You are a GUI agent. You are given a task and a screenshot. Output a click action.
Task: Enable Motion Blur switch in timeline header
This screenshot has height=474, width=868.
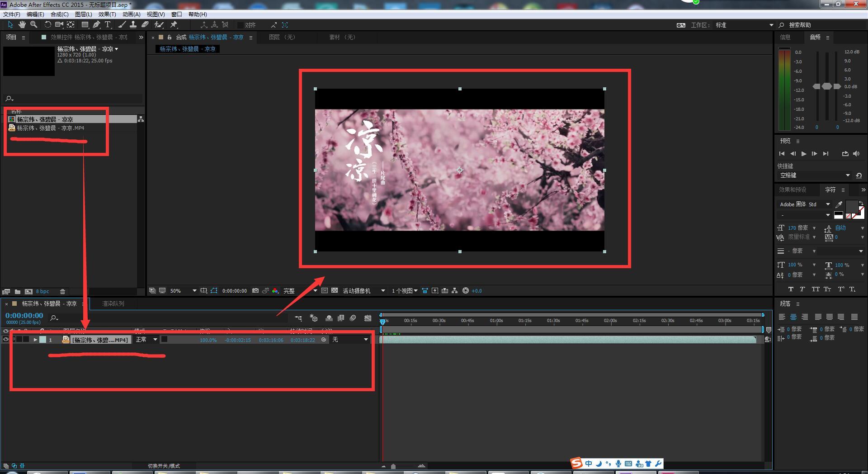353,318
